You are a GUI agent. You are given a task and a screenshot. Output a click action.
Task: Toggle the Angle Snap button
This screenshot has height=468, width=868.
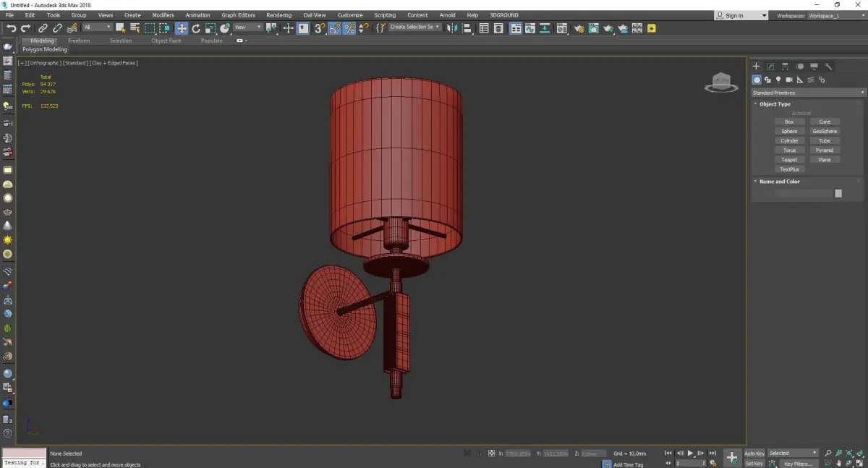335,28
